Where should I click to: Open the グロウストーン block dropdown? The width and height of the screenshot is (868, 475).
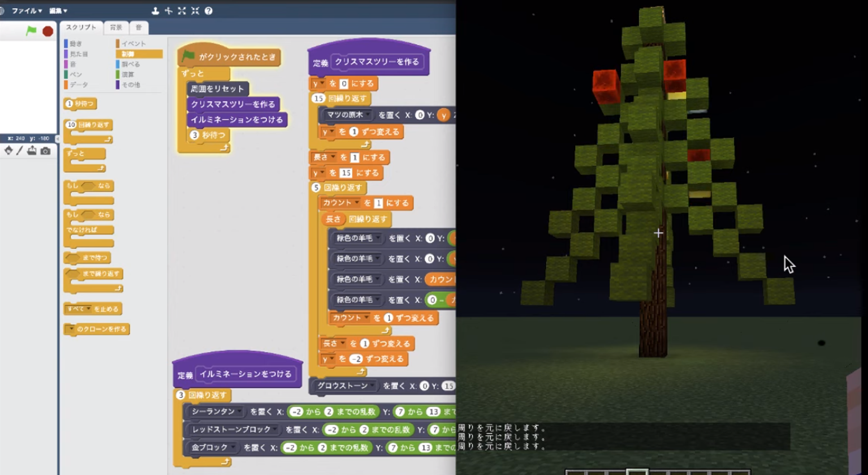pyautogui.click(x=373, y=386)
